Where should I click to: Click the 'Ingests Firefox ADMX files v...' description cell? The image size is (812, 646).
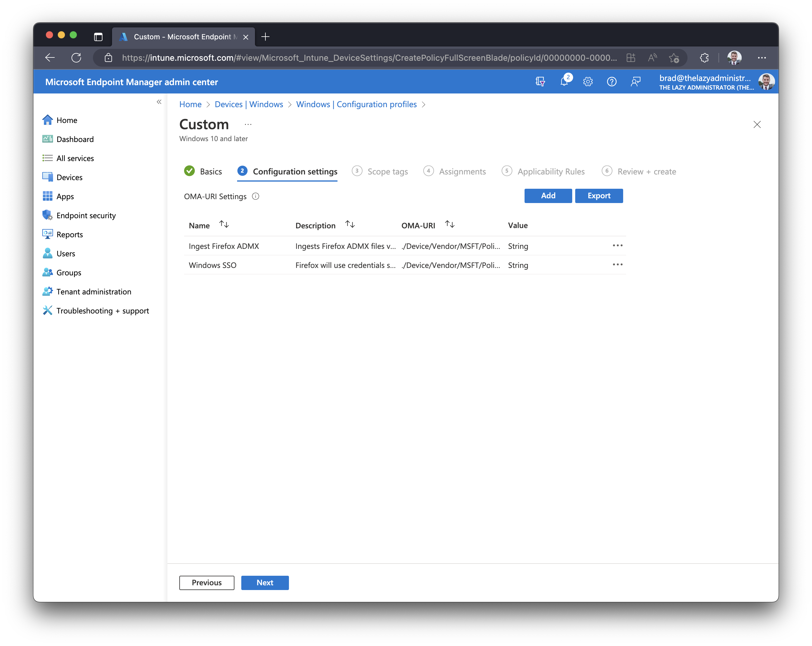point(345,246)
